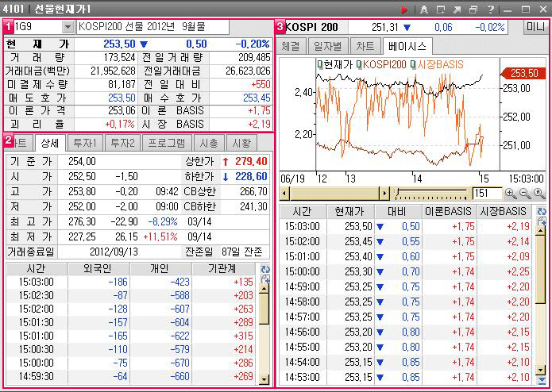This screenshot has width=552, height=392.
Task: Click the 괴리율 value +0.17%
Action: click(x=120, y=124)
